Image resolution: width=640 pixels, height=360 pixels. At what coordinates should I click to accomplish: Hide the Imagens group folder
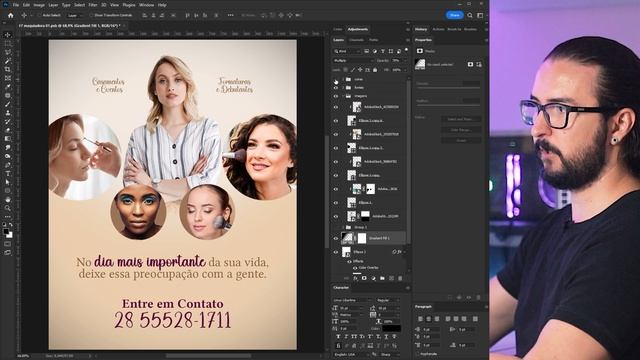pos(336,96)
